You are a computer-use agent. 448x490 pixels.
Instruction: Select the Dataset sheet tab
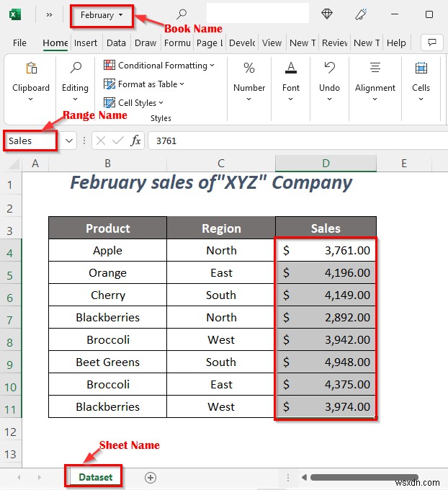point(95,477)
